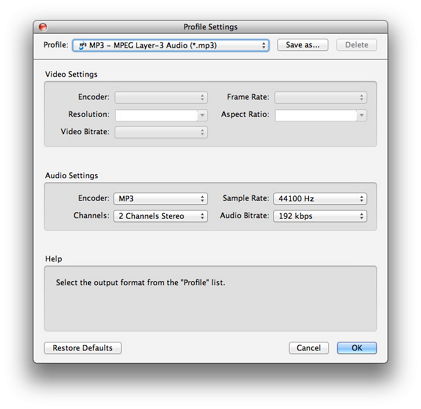The height and width of the screenshot is (409, 421).
Task: Open the Audio Bitrate 192 kbps dropdown
Action: [320, 216]
